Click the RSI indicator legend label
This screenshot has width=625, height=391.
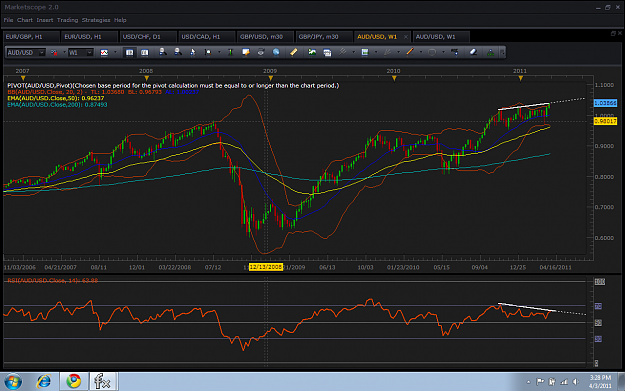coord(53,281)
